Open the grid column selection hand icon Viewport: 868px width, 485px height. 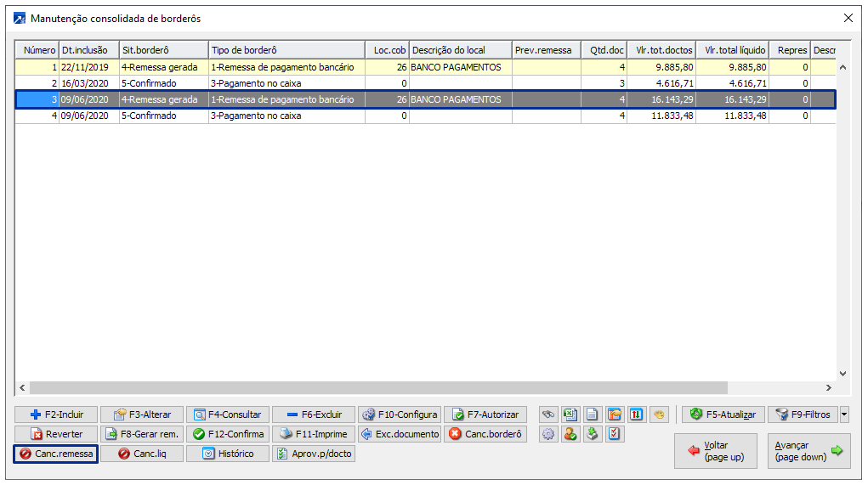(614, 415)
